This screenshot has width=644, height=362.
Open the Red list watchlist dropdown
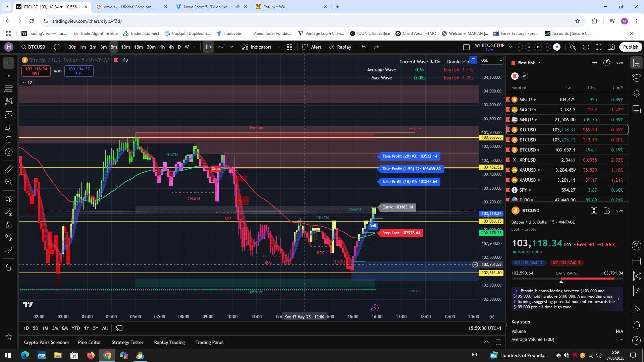coord(539,63)
